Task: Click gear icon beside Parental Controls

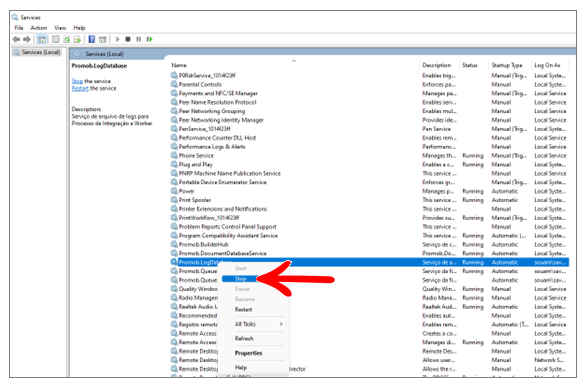Action: (174, 84)
